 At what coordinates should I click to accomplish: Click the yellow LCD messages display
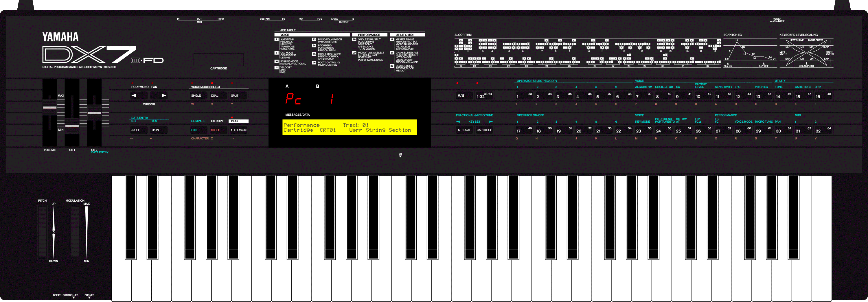click(x=350, y=127)
